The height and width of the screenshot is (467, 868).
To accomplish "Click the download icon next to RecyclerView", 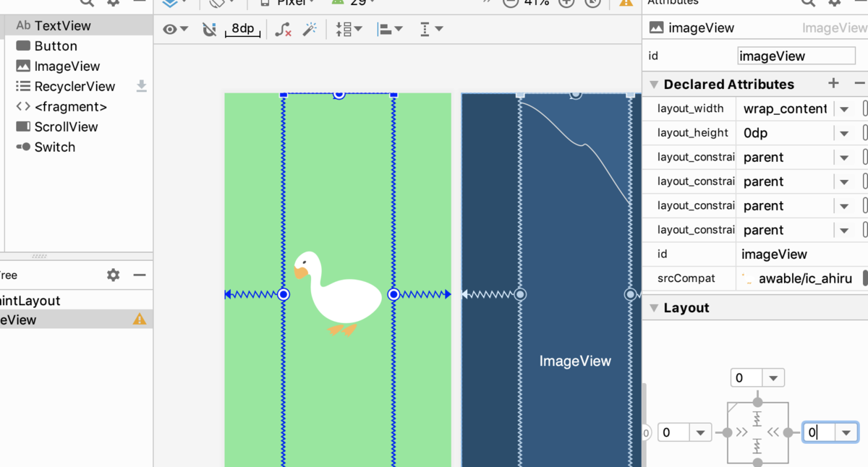I will 142,86.
